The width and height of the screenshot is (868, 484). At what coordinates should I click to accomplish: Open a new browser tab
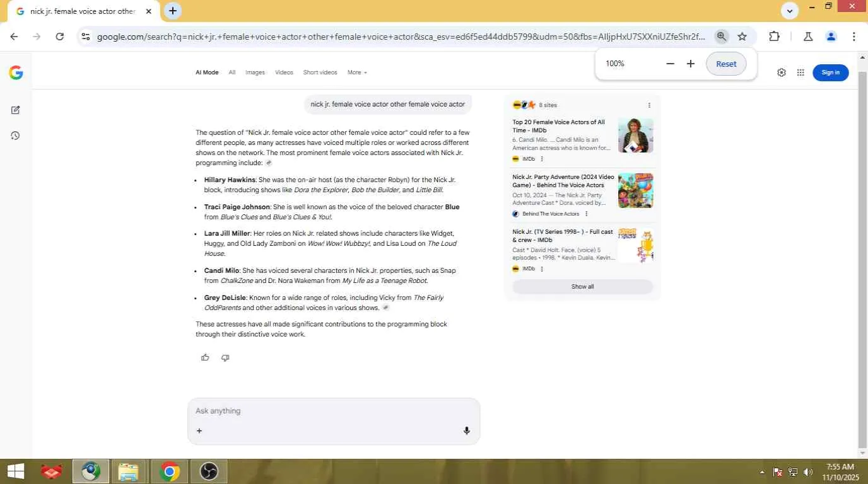(172, 11)
